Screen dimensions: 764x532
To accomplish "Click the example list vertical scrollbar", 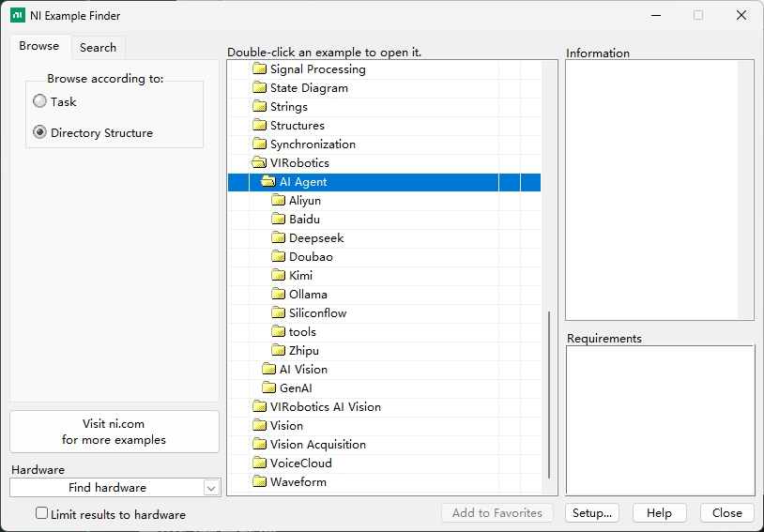I will click(x=549, y=394).
